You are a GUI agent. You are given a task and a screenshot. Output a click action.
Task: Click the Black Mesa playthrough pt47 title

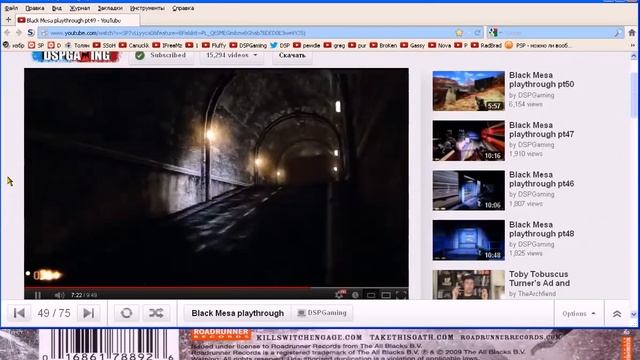[x=542, y=129]
